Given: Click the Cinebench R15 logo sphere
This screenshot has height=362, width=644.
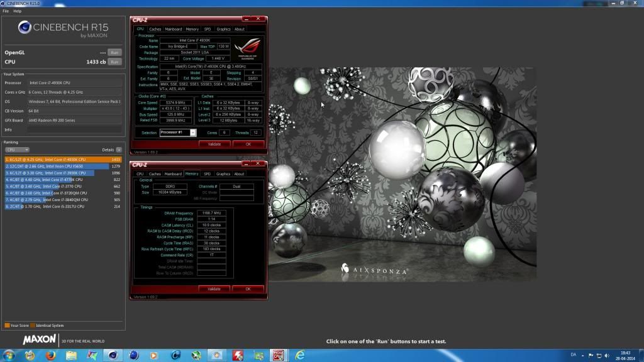Looking at the screenshot, I should [25, 28].
